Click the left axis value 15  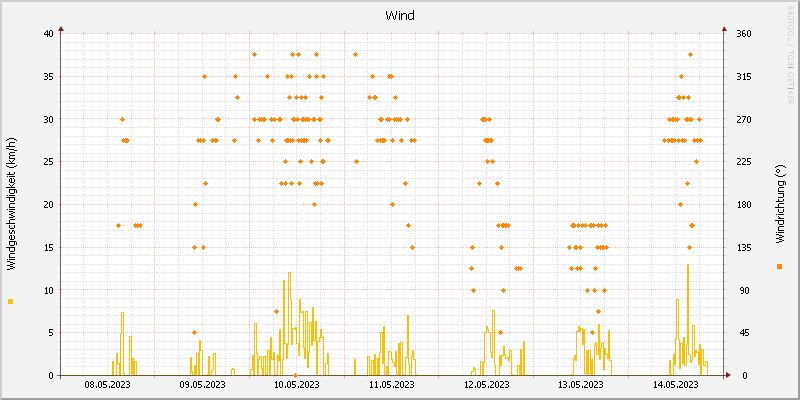48,247
